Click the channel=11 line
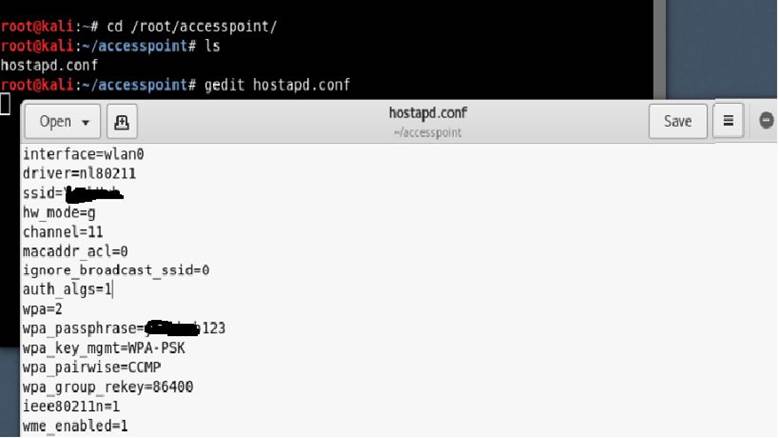 63,232
